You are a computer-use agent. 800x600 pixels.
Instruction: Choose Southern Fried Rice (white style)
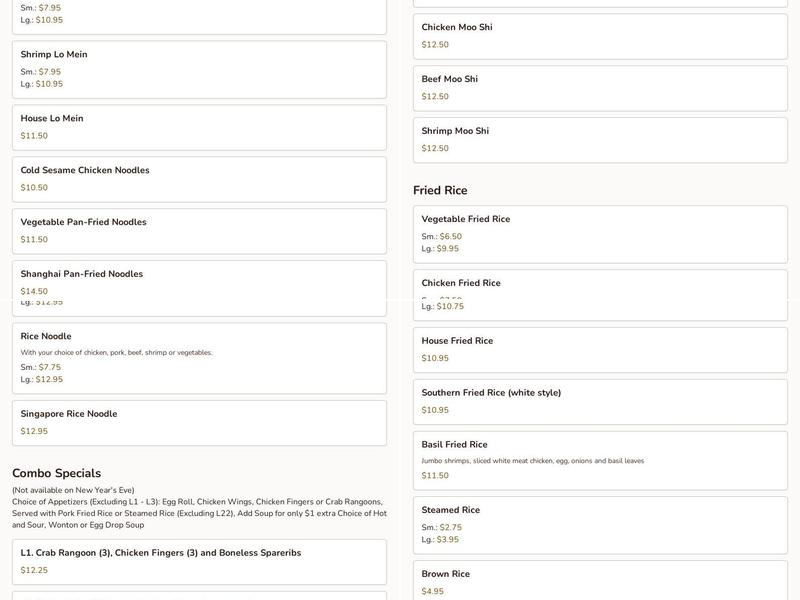pos(600,401)
